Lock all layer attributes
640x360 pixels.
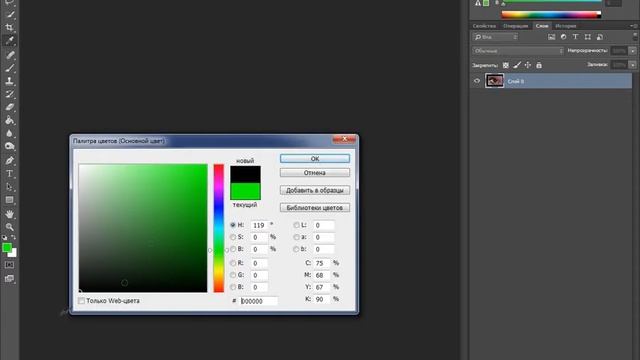point(539,65)
